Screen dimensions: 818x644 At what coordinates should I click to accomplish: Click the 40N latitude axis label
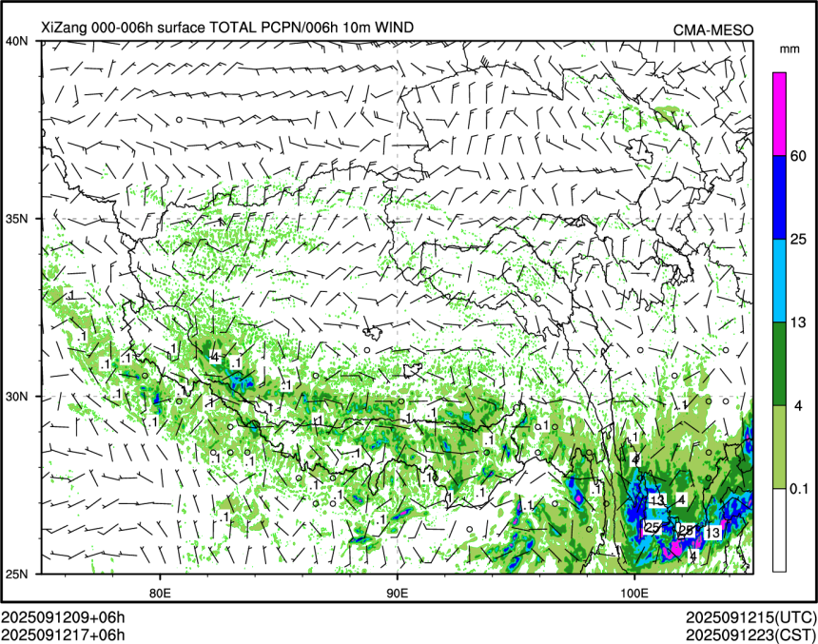pos(16,41)
